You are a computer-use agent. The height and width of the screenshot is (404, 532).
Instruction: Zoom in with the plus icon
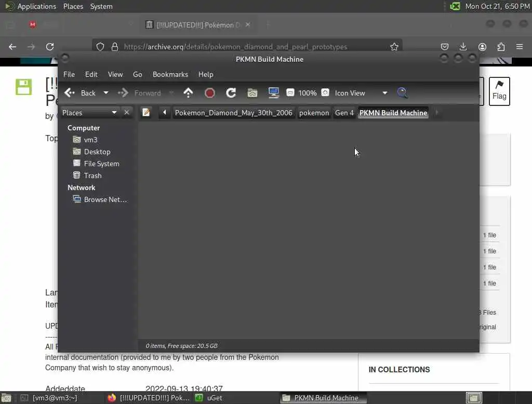[x=325, y=92]
